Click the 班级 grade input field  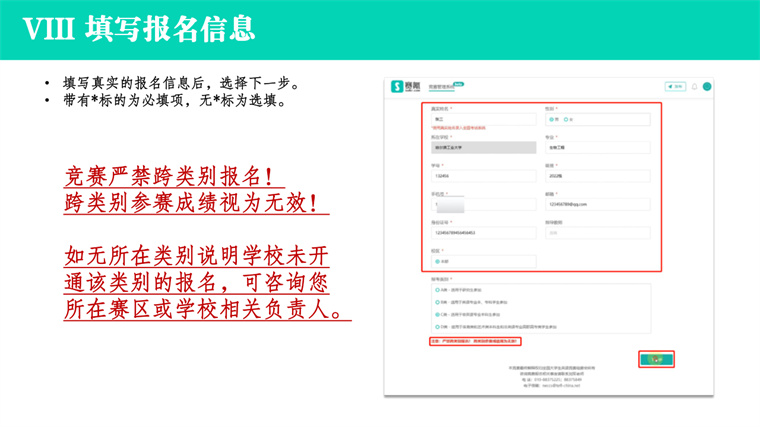click(597, 176)
